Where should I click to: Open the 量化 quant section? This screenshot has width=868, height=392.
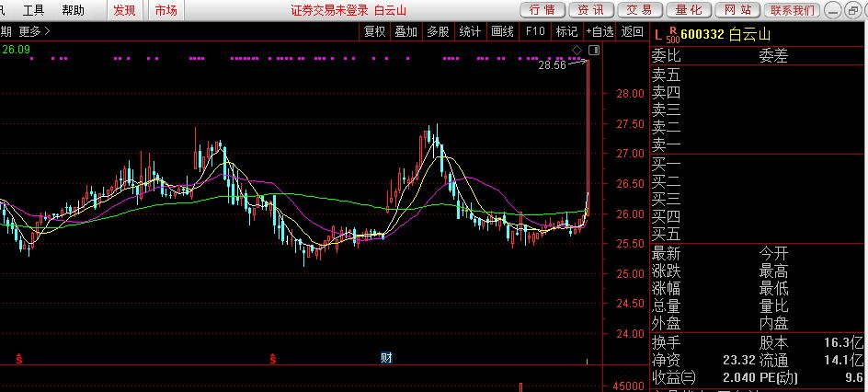point(689,10)
